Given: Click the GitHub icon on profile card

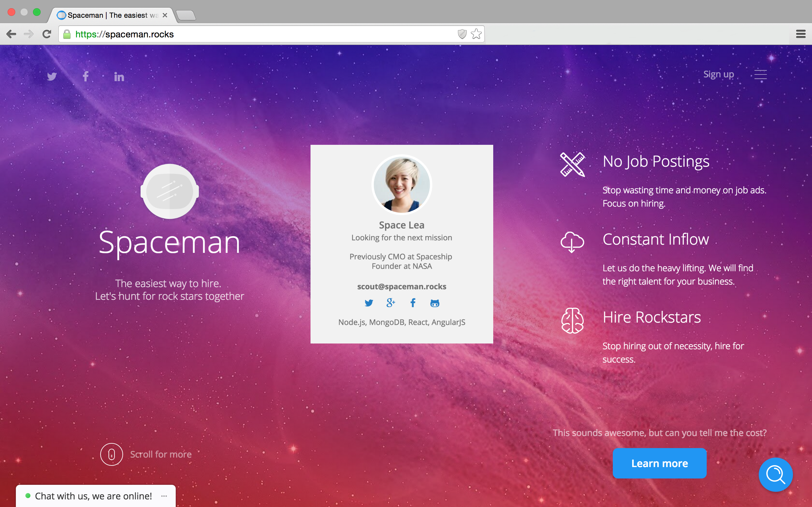Looking at the screenshot, I should (435, 304).
